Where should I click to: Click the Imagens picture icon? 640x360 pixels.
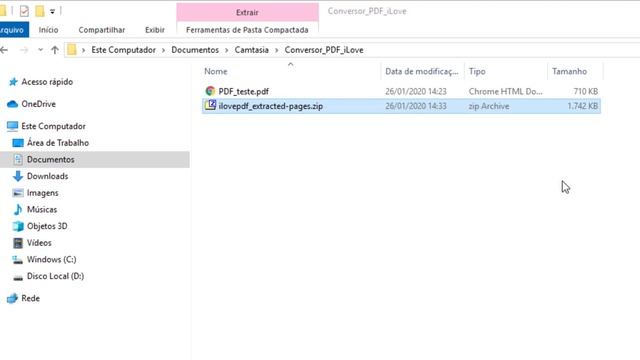pyautogui.click(x=18, y=193)
